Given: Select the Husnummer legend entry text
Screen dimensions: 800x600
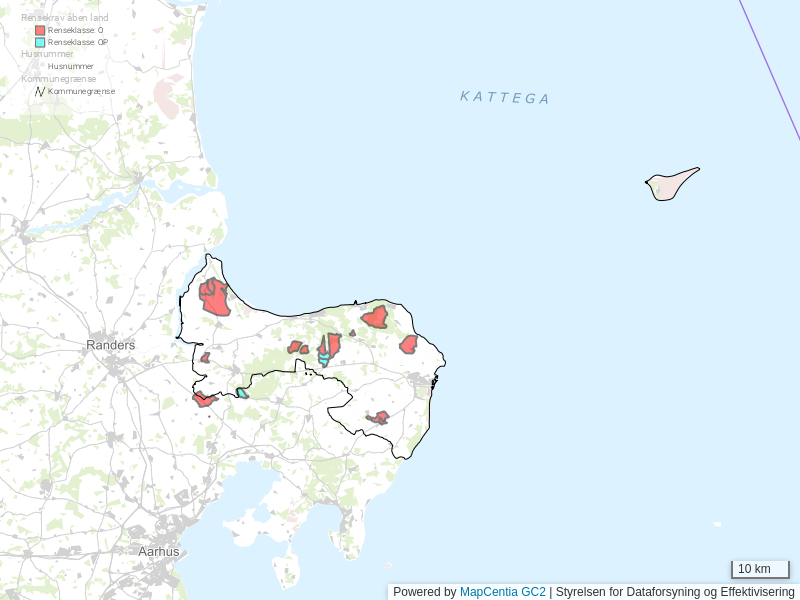Looking at the screenshot, I should point(71,67).
